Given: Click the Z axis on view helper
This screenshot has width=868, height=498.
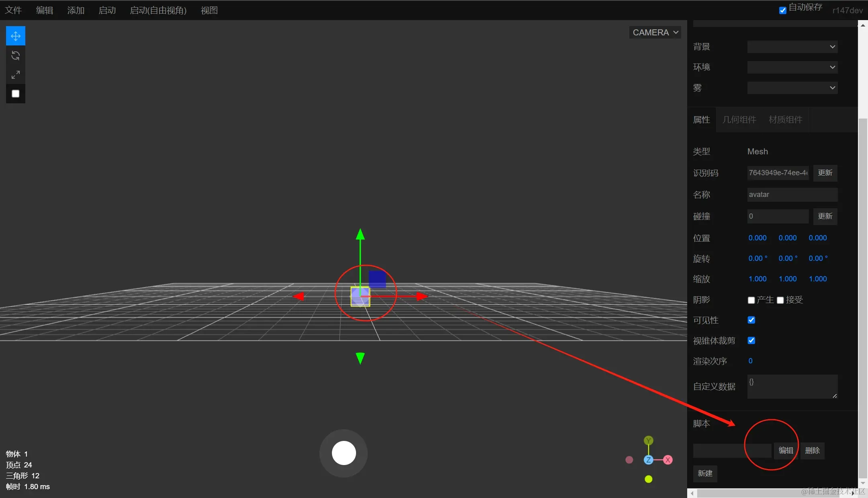Looking at the screenshot, I should [648, 460].
